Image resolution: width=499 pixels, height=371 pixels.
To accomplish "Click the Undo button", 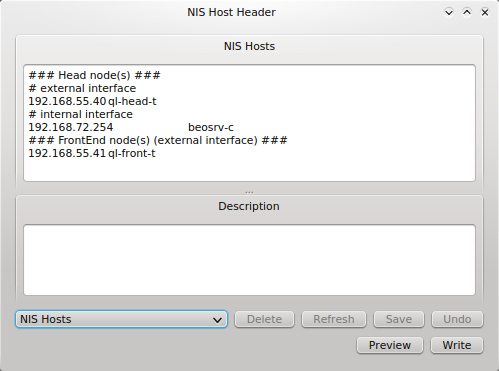I will point(457,319).
